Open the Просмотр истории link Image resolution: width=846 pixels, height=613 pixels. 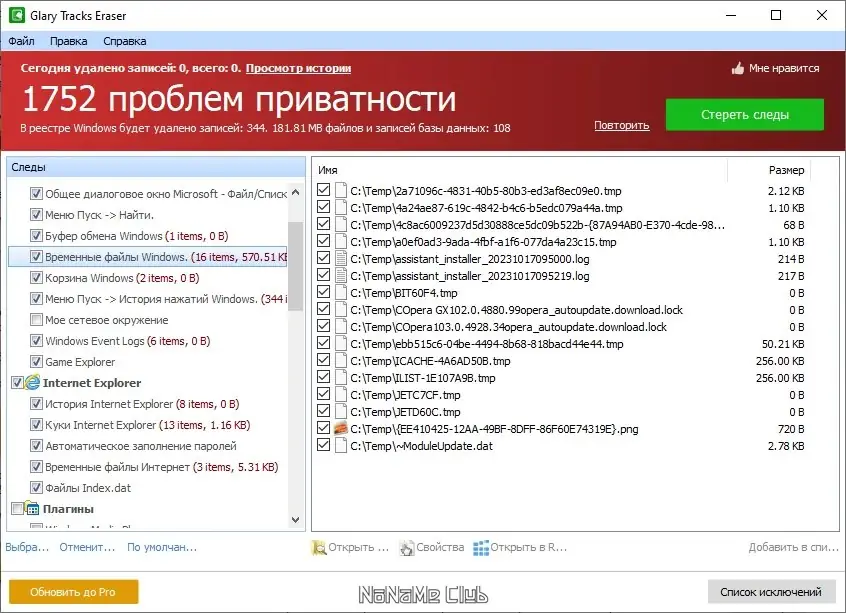[x=298, y=68]
